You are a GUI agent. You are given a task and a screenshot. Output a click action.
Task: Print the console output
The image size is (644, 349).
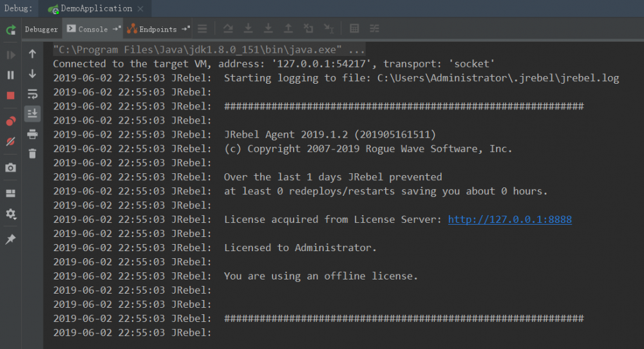click(x=32, y=134)
